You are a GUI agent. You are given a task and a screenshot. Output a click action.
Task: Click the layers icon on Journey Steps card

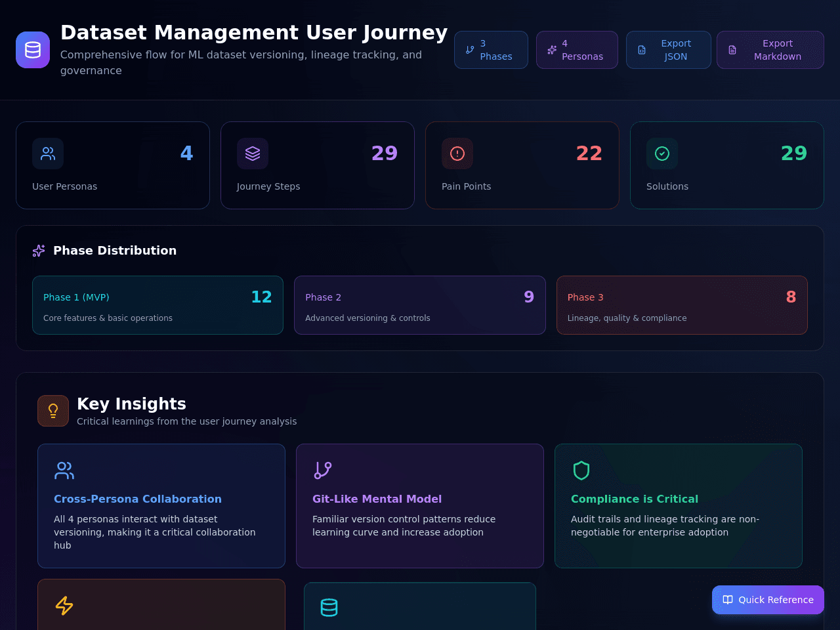point(253,154)
